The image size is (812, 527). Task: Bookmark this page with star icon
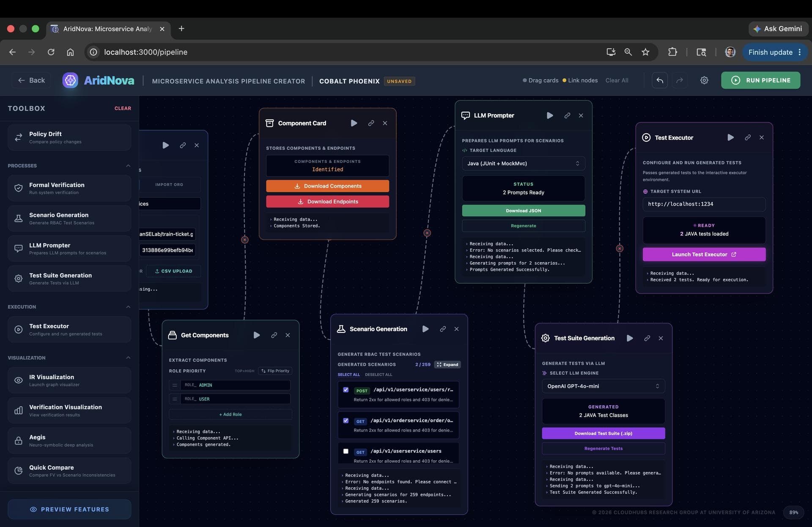click(645, 52)
